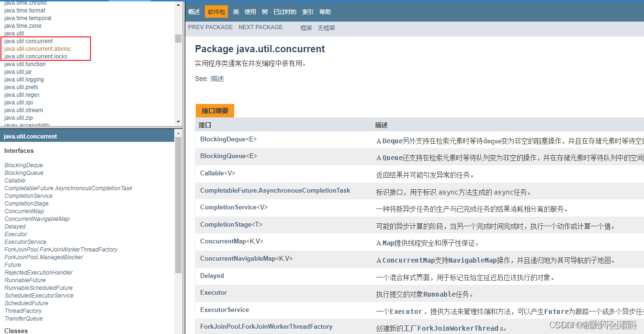Open java.util.function package
This screenshot has height=334, width=644.
pyautogui.click(x=25, y=64)
